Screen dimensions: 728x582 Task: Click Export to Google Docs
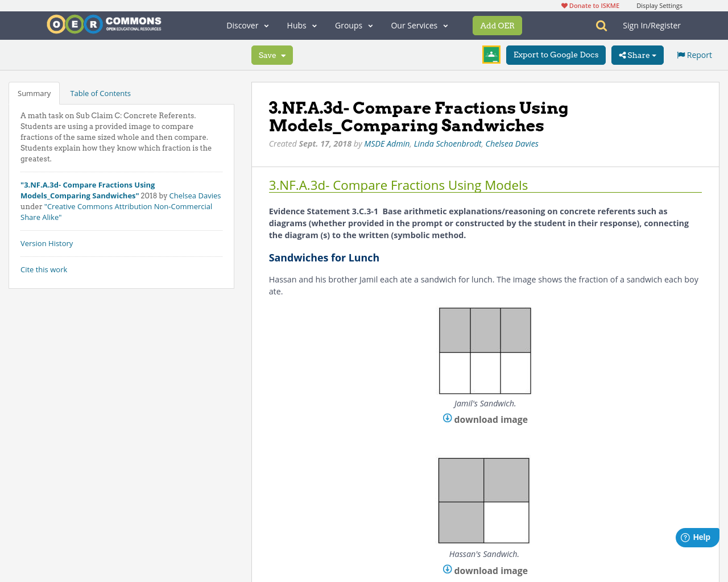pyautogui.click(x=556, y=54)
